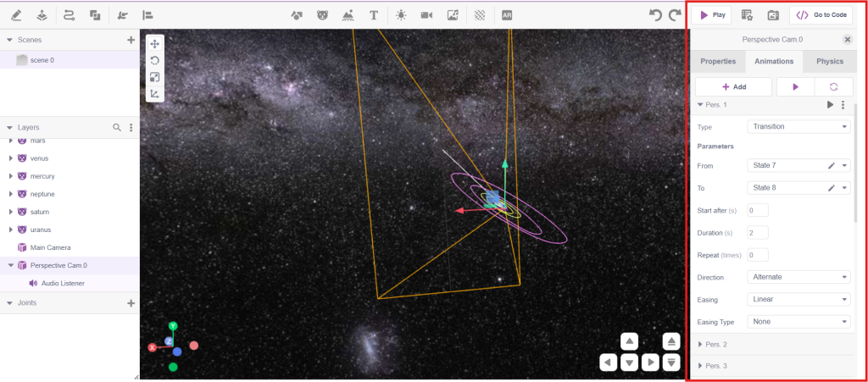Add a new scene with plus icon

(131, 40)
